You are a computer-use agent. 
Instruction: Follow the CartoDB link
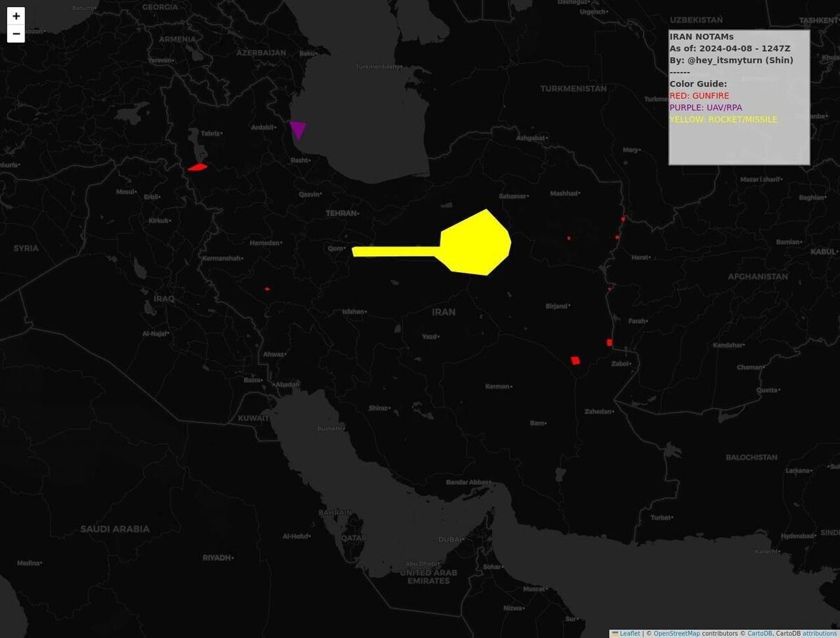pyautogui.click(x=759, y=633)
